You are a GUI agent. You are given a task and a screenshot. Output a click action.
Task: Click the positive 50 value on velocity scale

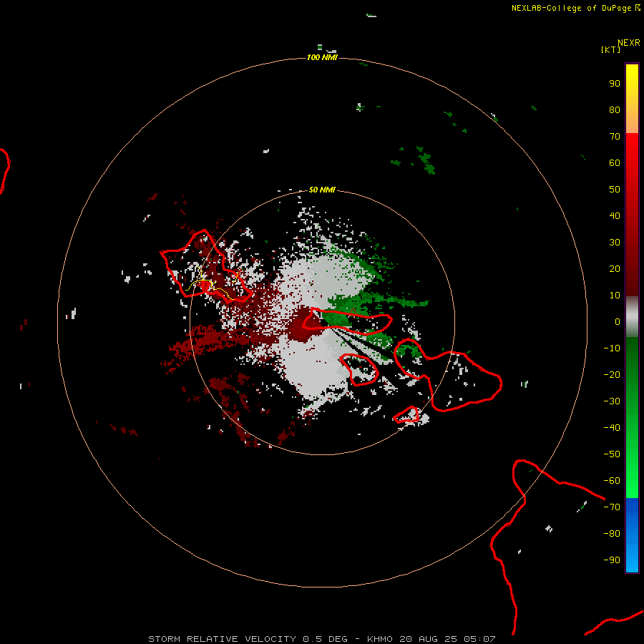pyautogui.click(x=615, y=190)
